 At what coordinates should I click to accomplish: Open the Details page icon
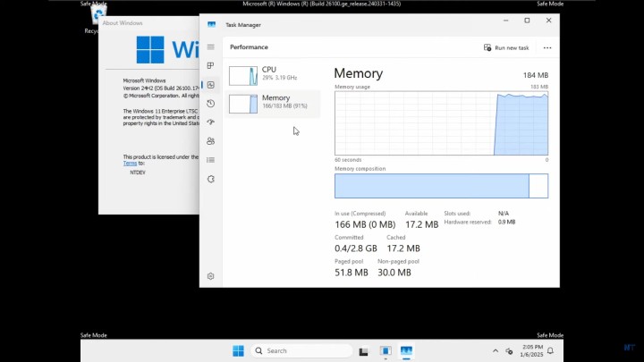(211, 160)
